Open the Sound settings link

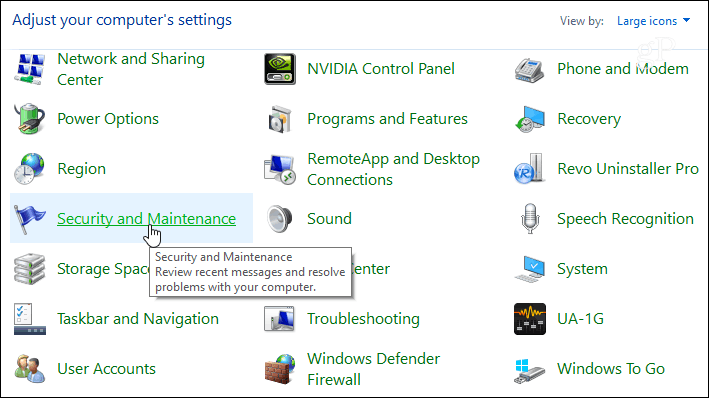click(329, 219)
